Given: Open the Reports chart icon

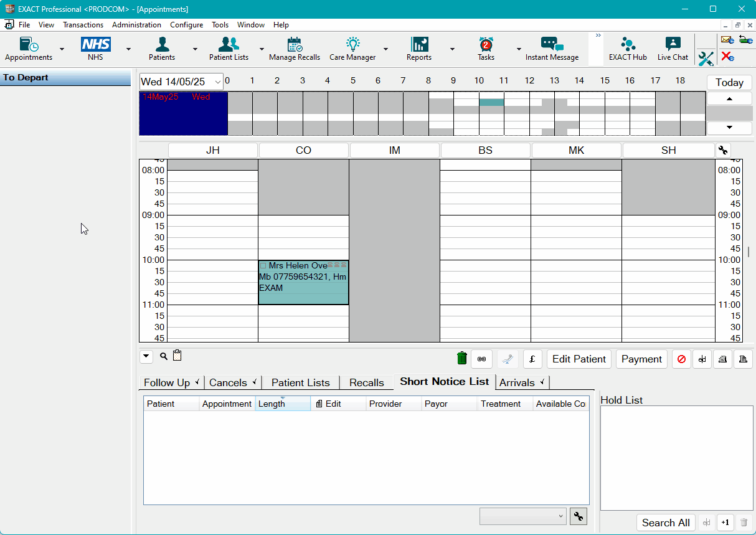Looking at the screenshot, I should click(419, 49).
